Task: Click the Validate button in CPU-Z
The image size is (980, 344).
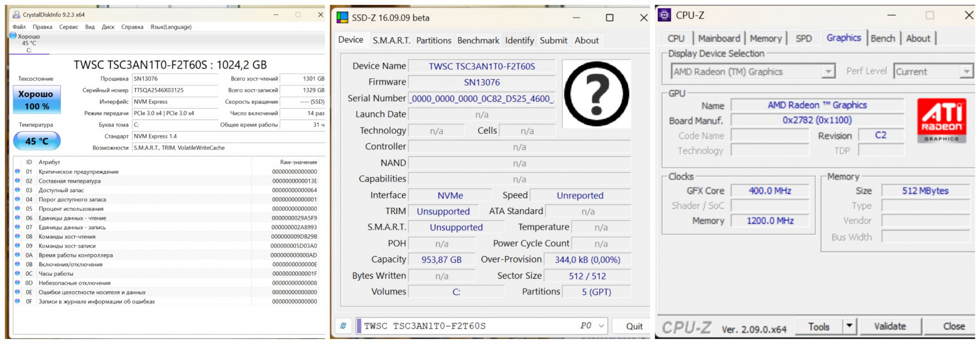Action: tap(890, 326)
